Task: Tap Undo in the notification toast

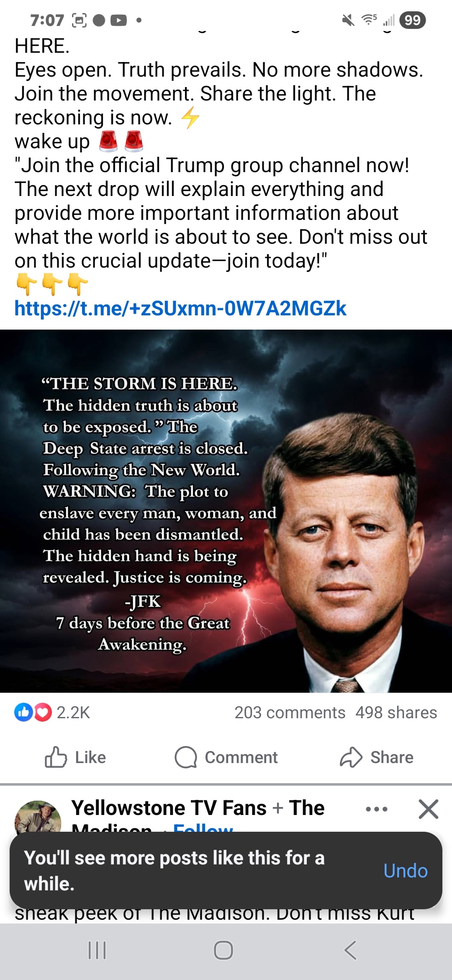Action: point(406,871)
